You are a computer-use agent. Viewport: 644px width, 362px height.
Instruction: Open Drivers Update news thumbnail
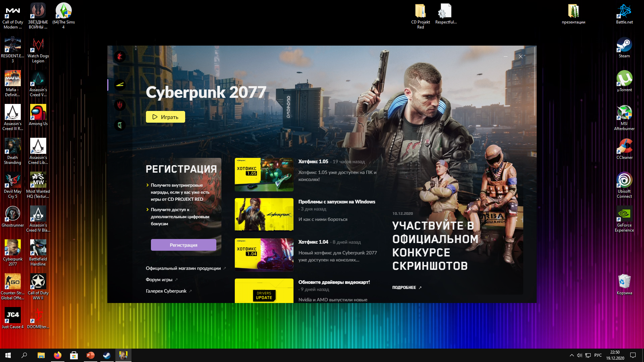[x=264, y=291]
